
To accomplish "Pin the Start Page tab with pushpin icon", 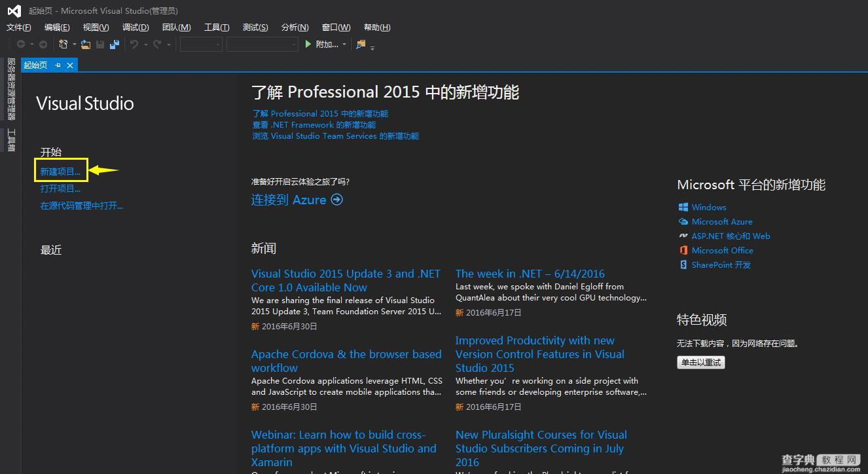I will click(x=58, y=65).
